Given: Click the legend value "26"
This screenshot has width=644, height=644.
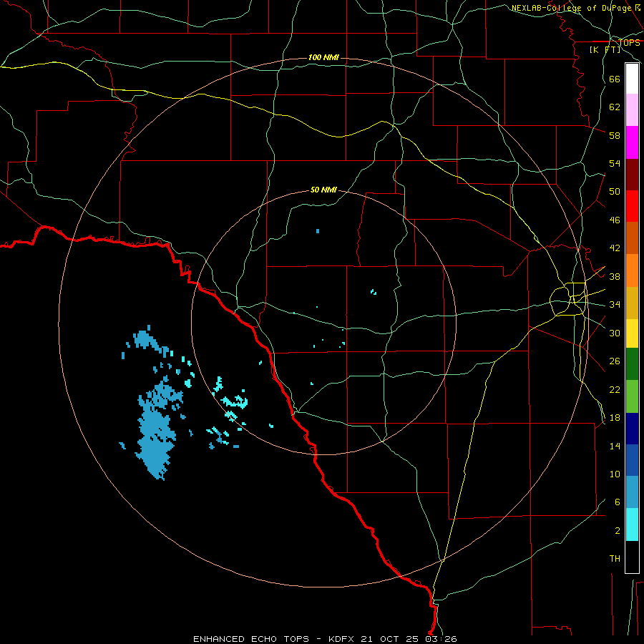Looking at the screenshot, I should point(615,361).
